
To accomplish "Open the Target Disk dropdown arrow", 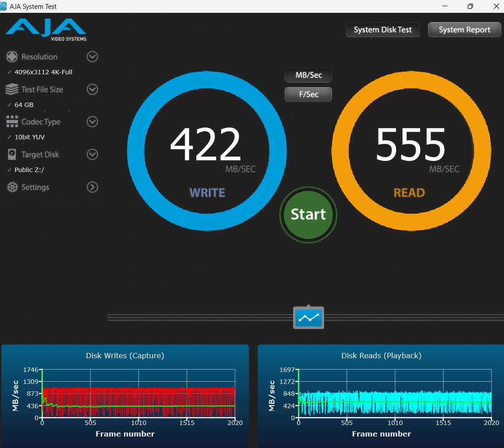I will click(x=92, y=154).
